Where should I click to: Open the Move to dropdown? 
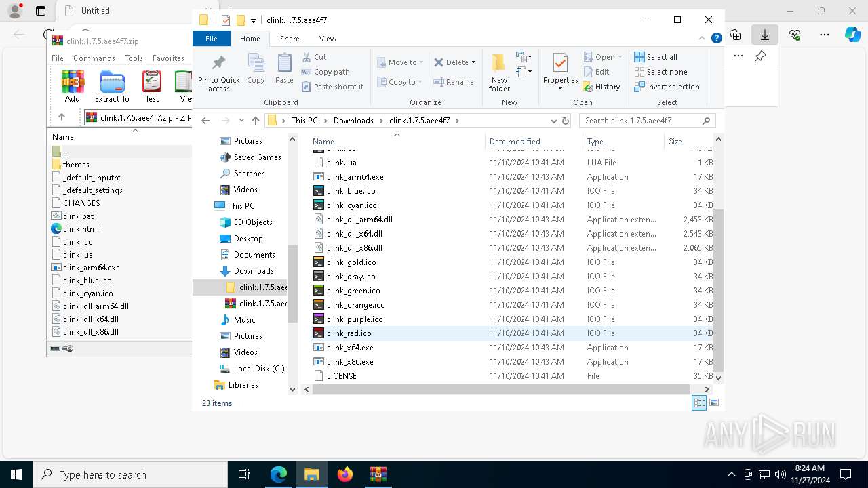(401, 62)
